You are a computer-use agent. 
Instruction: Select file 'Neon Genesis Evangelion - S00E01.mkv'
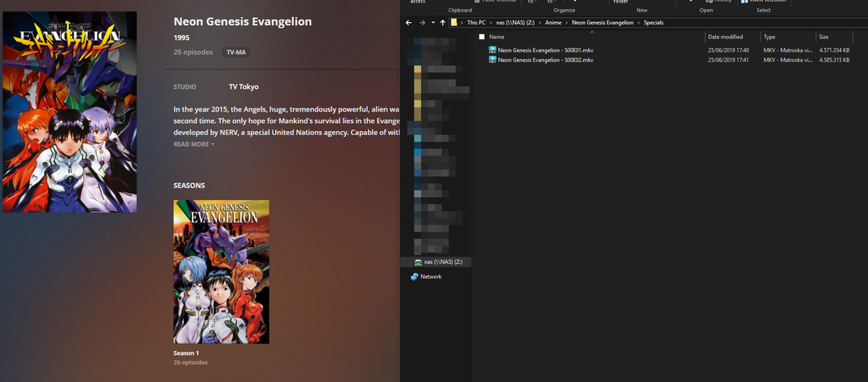click(x=546, y=50)
